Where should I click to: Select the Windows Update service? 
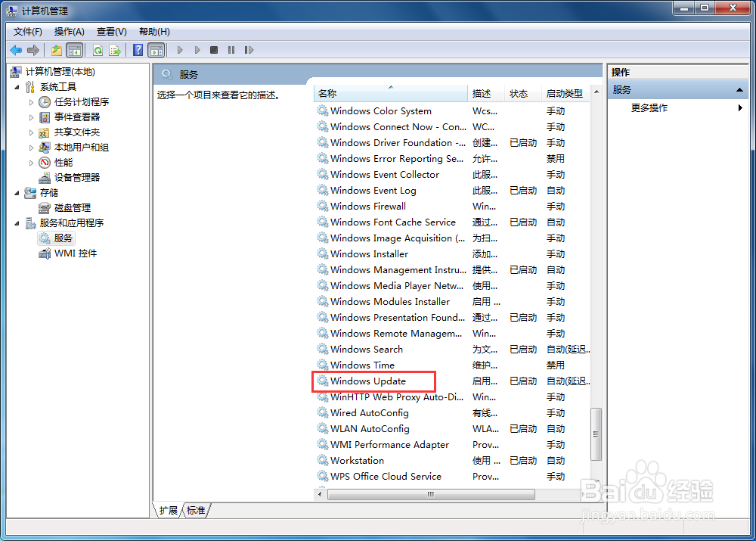click(368, 381)
